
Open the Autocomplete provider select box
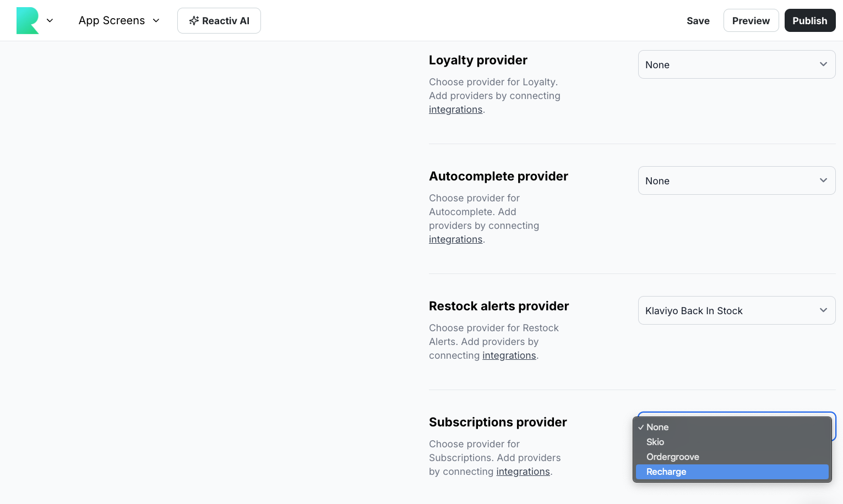click(x=727, y=181)
